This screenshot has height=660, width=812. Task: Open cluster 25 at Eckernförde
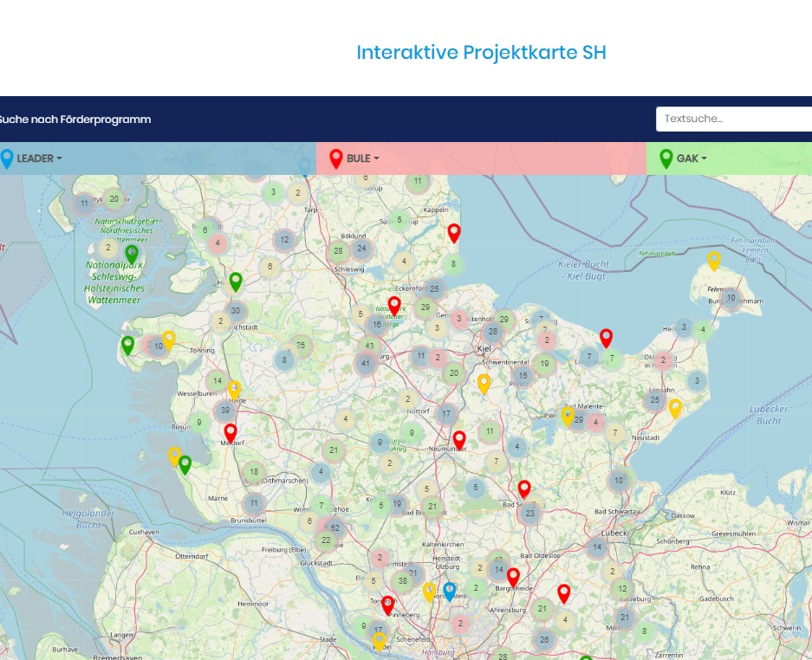[434, 288]
